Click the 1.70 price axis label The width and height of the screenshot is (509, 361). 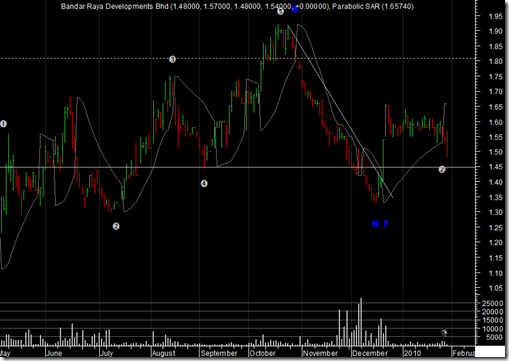click(496, 92)
